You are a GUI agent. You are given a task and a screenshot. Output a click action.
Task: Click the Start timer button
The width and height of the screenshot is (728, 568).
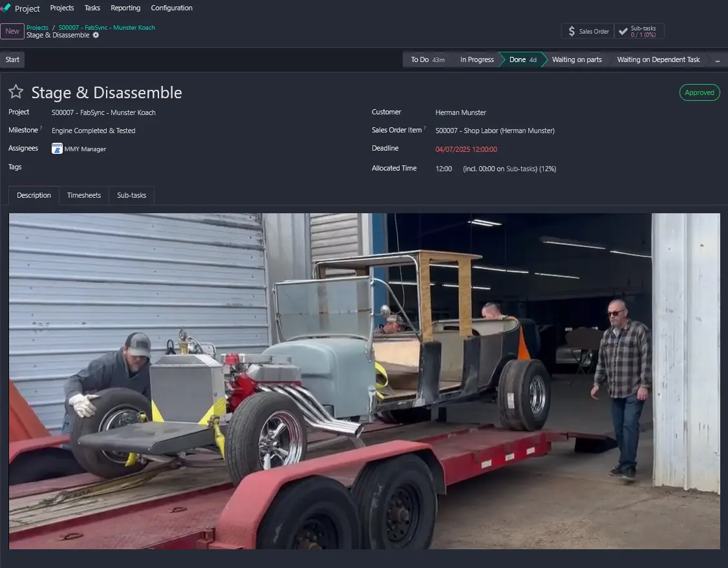(12, 59)
